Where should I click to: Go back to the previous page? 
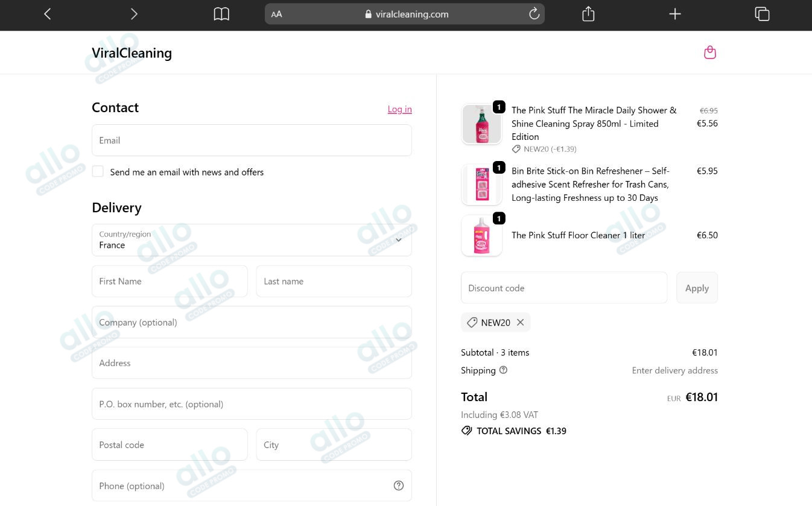click(48, 14)
